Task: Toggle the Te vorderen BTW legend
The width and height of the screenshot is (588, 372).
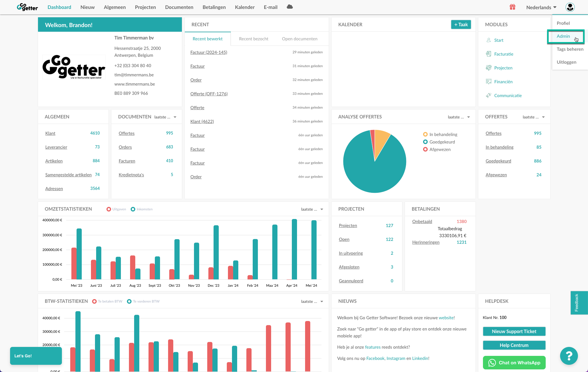Action: [143, 301]
